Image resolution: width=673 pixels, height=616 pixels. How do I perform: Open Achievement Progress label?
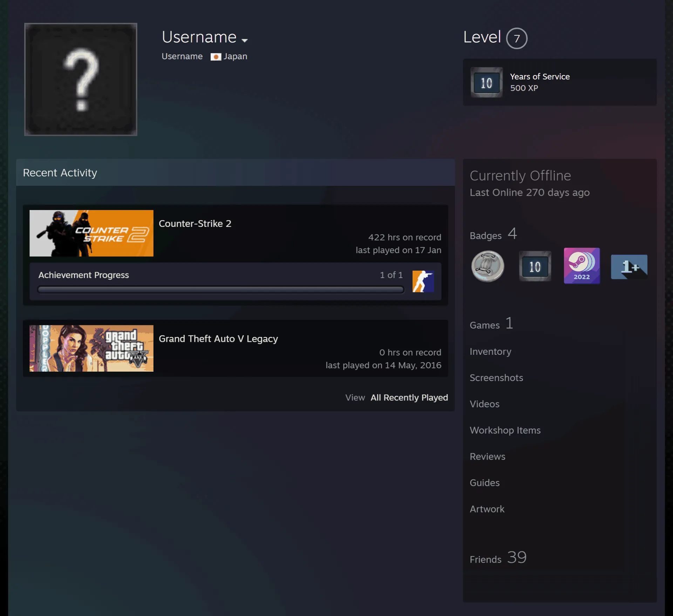click(83, 275)
